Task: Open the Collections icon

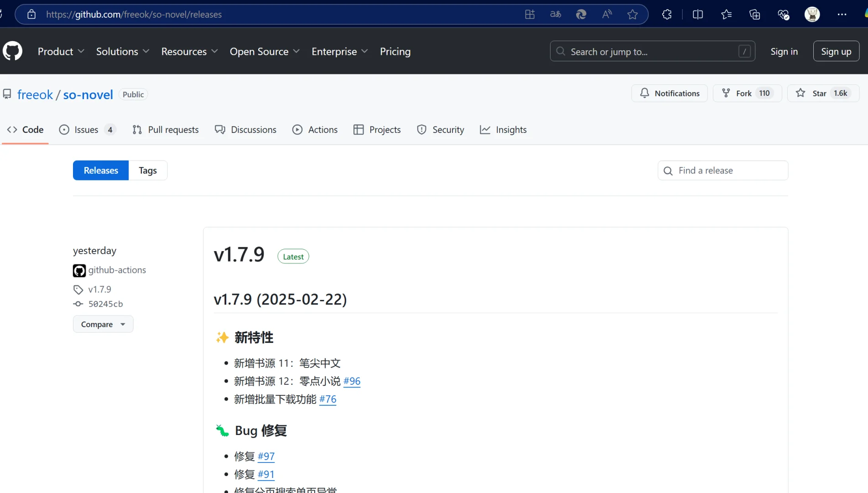Action: [755, 14]
